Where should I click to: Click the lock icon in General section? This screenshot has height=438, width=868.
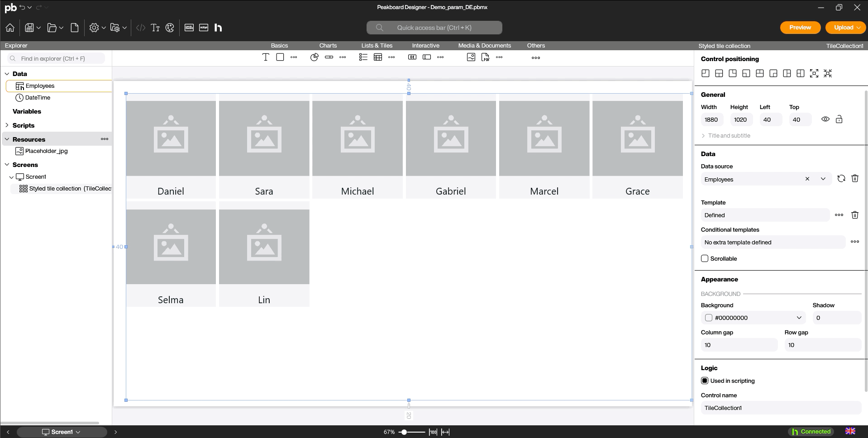pyautogui.click(x=839, y=119)
